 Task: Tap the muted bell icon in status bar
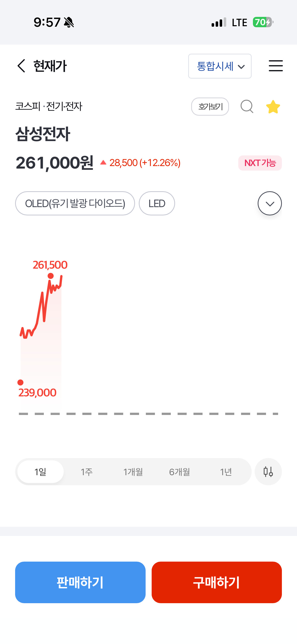coord(69,22)
